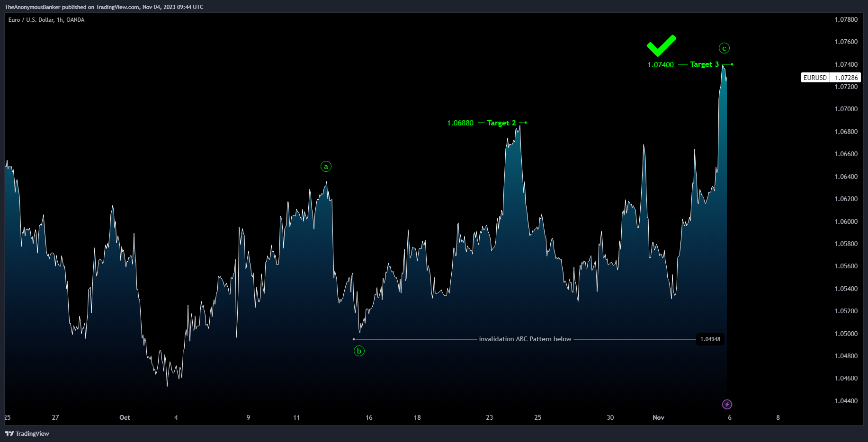Click the TradingView logo at the bottom
868x442 pixels.
[x=27, y=433]
